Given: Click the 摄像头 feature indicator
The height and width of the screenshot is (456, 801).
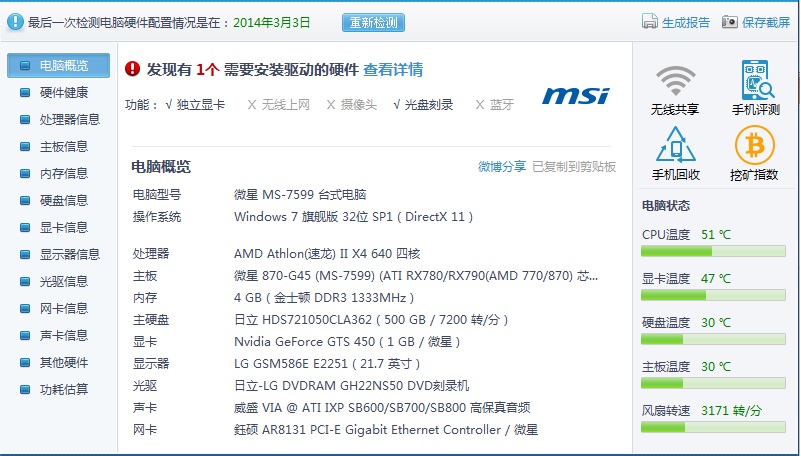Looking at the screenshot, I should [x=351, y=105].
